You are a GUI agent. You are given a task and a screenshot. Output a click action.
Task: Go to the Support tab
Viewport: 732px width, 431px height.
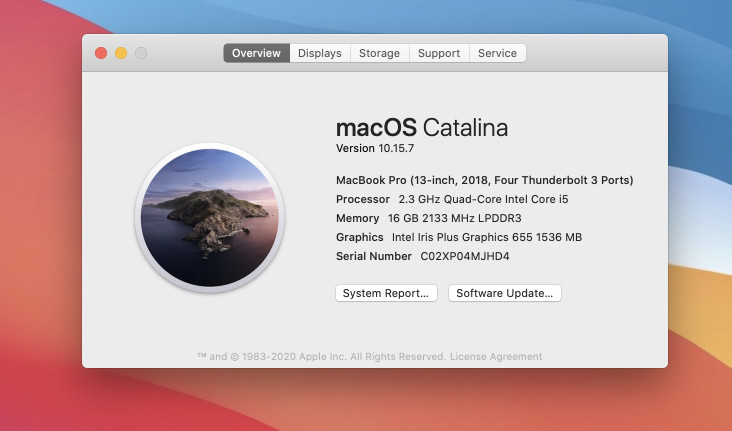coord(439,53)
